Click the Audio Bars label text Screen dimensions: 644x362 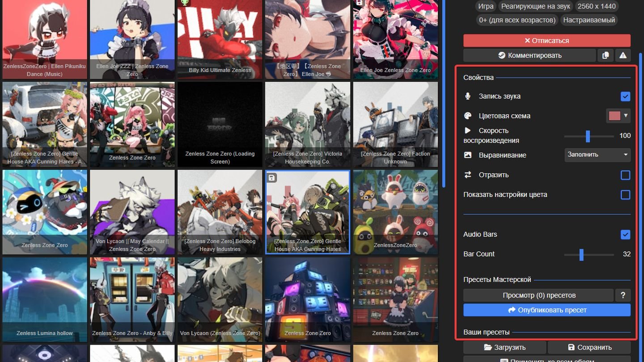pos(480,234)
